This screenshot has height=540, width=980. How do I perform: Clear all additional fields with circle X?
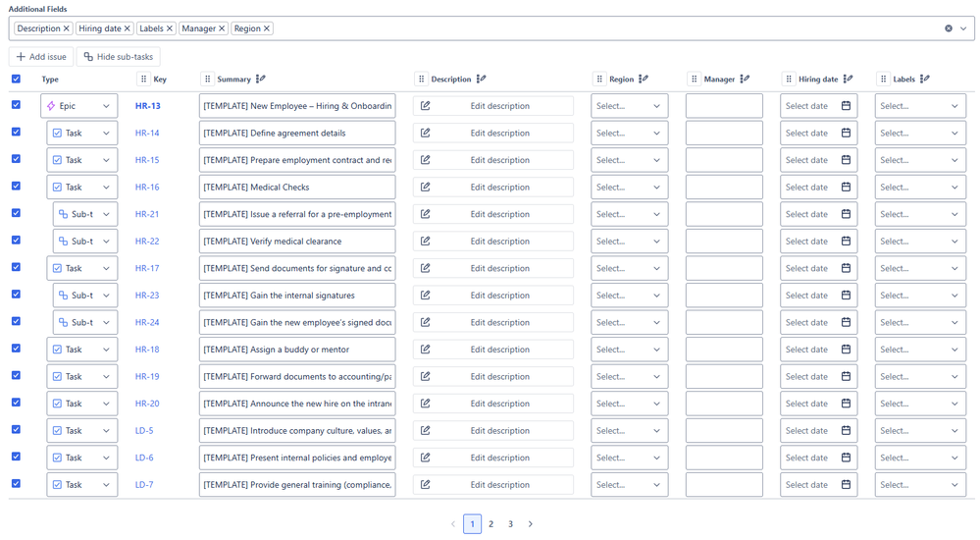(949, 28)
